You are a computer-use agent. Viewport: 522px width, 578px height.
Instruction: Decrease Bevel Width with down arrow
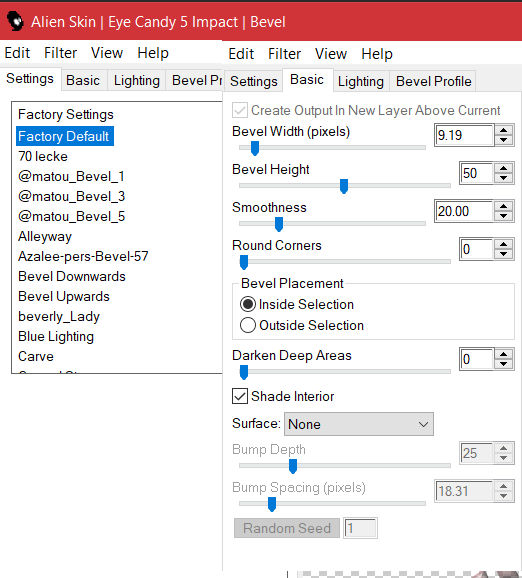pyautogui.click(x=504, y=140)
